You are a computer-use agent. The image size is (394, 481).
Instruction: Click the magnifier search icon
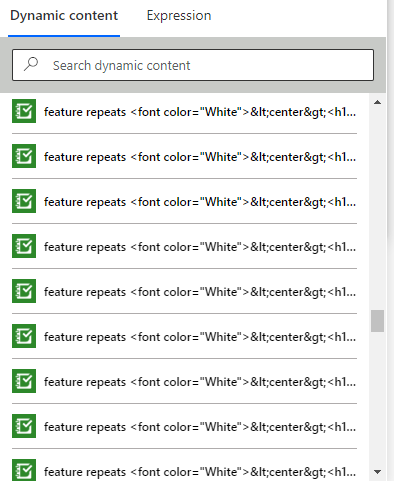pos(31,64)
